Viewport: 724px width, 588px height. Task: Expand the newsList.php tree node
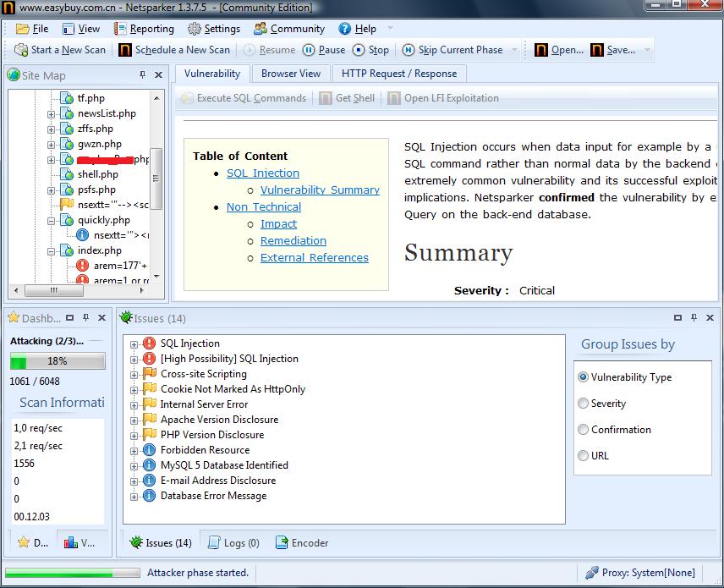pos(52,114)
